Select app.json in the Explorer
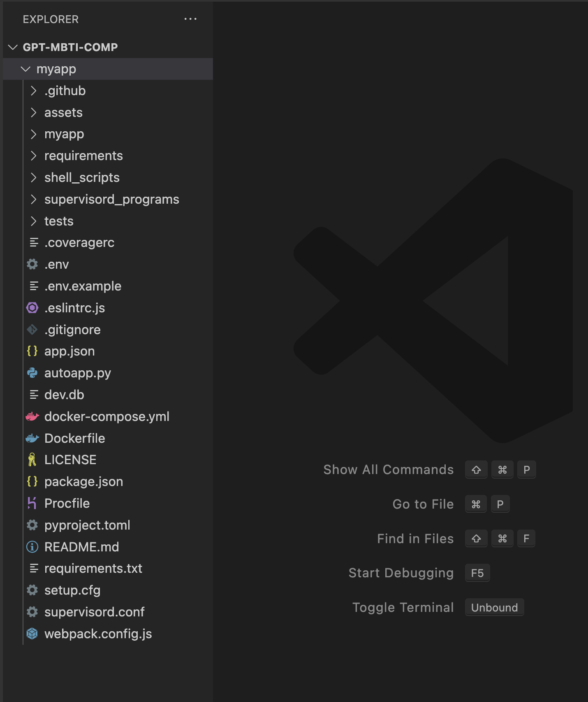 coord(108,351)
